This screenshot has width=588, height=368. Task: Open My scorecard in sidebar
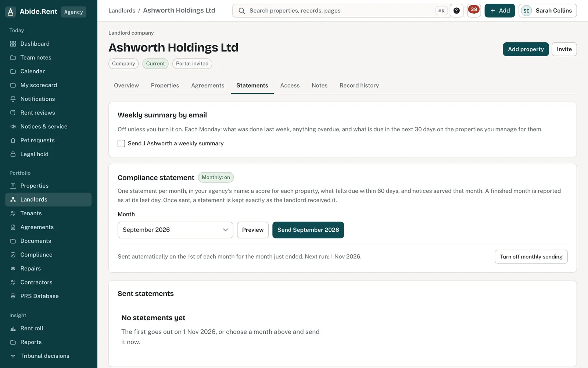[x=49, y=85]
